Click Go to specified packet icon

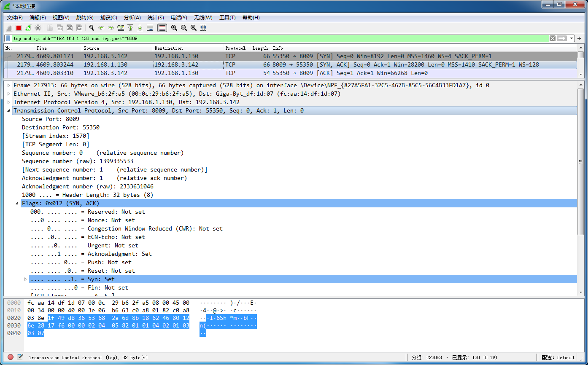pos(121,28)
